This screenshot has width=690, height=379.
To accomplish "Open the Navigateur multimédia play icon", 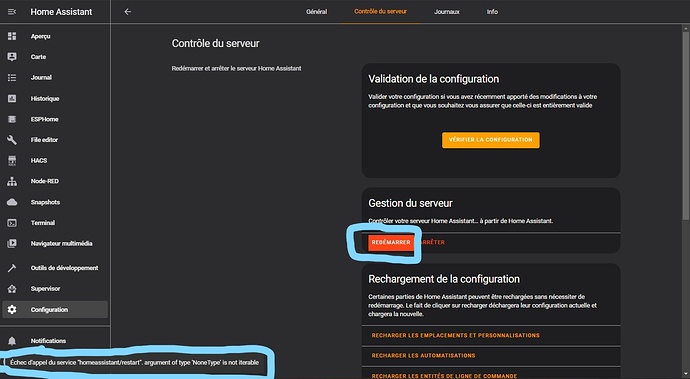I will pyautogui.click(x=12, y=243).
